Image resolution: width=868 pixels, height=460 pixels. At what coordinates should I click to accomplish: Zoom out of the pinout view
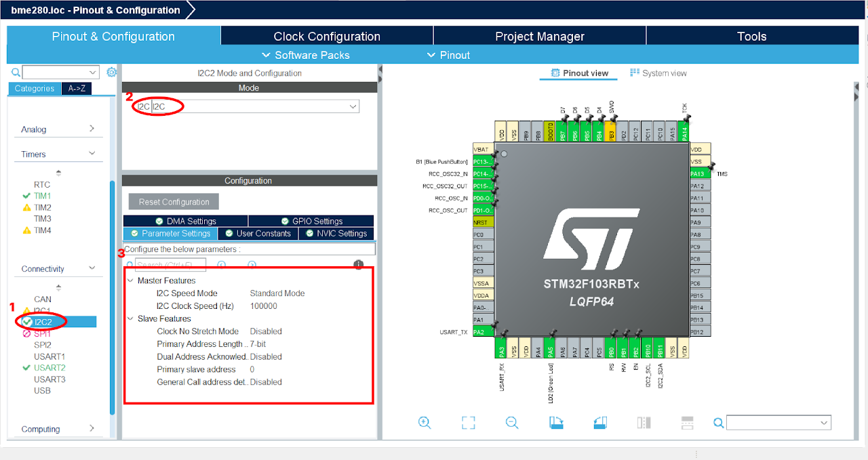point(511,422)
